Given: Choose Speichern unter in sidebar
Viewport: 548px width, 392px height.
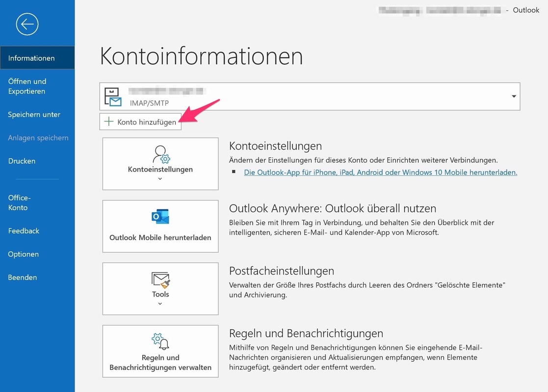Looking at the screenshot, I should tap(37, 115).
